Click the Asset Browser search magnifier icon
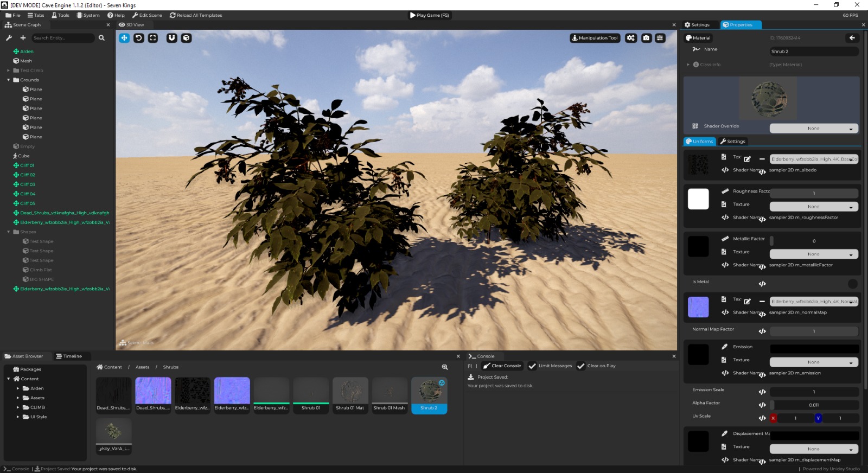This screenshot has height=473, width=868. (445, 367)
